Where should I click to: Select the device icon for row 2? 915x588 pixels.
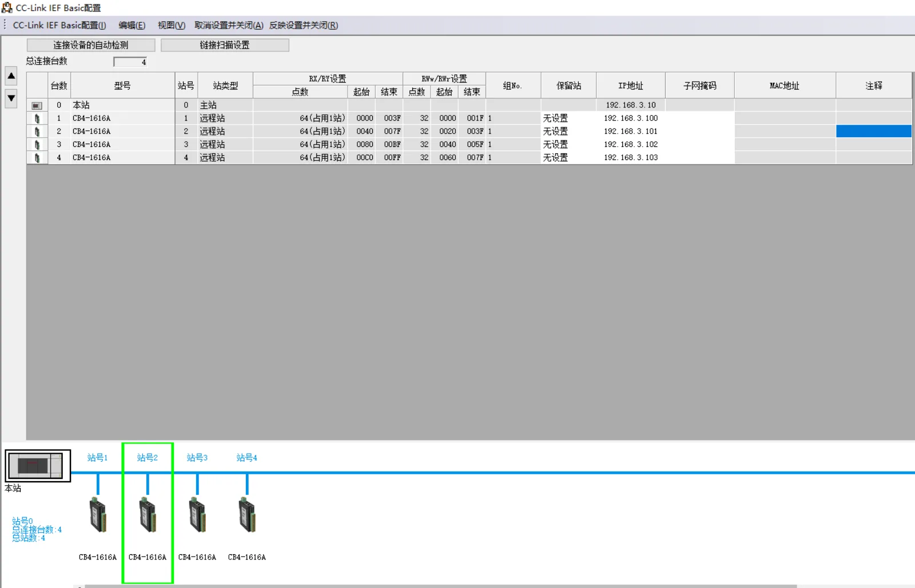37,131
